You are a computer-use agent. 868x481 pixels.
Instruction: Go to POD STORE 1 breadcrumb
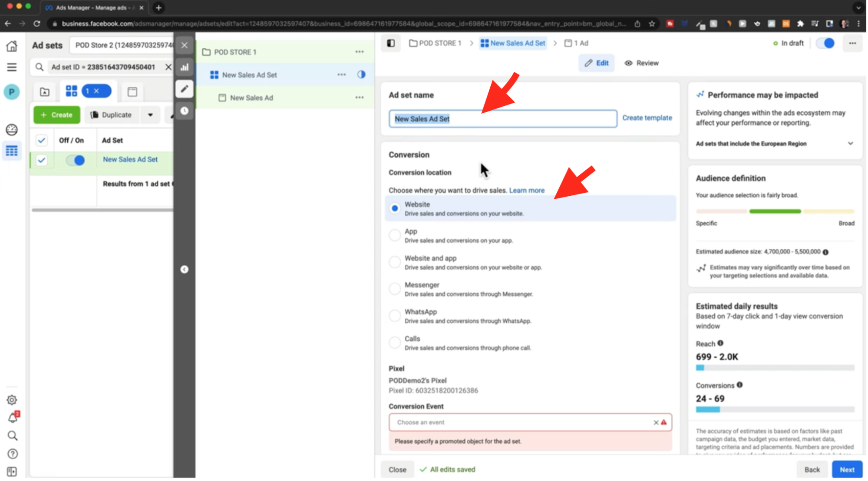(x=435, y=43)
